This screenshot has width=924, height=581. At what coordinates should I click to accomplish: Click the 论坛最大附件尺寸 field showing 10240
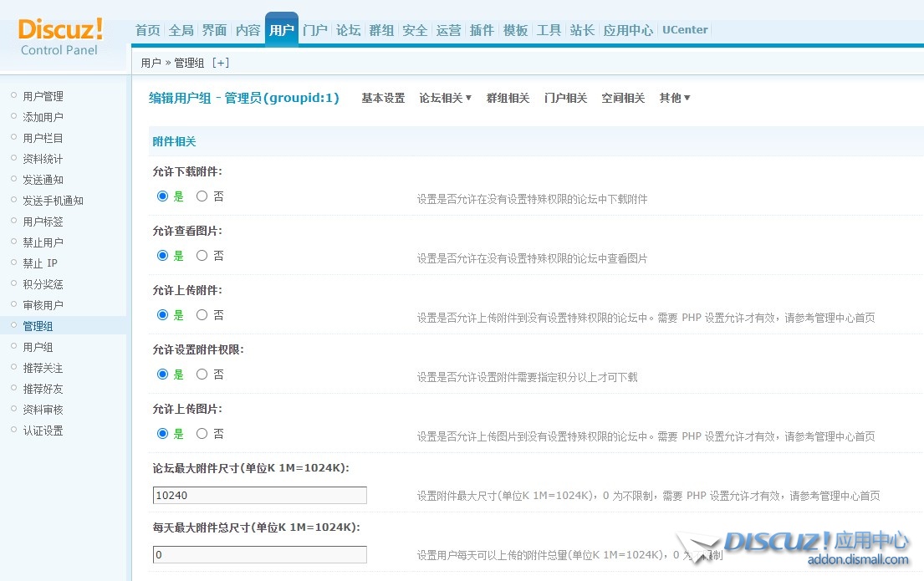tap(260, 496)
